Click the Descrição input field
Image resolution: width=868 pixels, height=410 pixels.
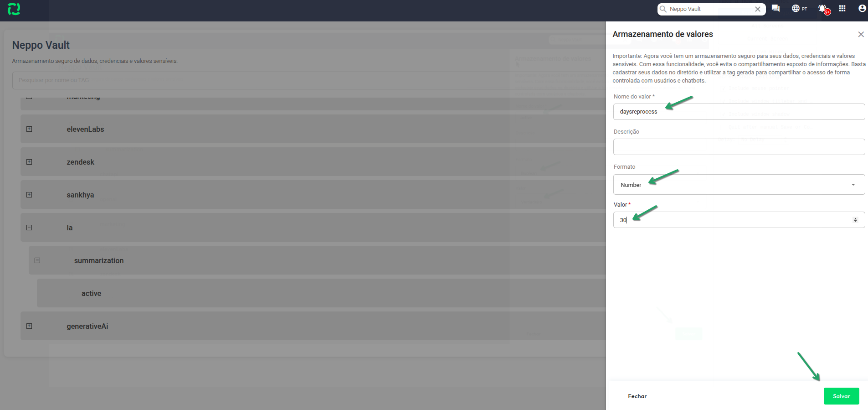pyautogui.click(x=739, y=147)
